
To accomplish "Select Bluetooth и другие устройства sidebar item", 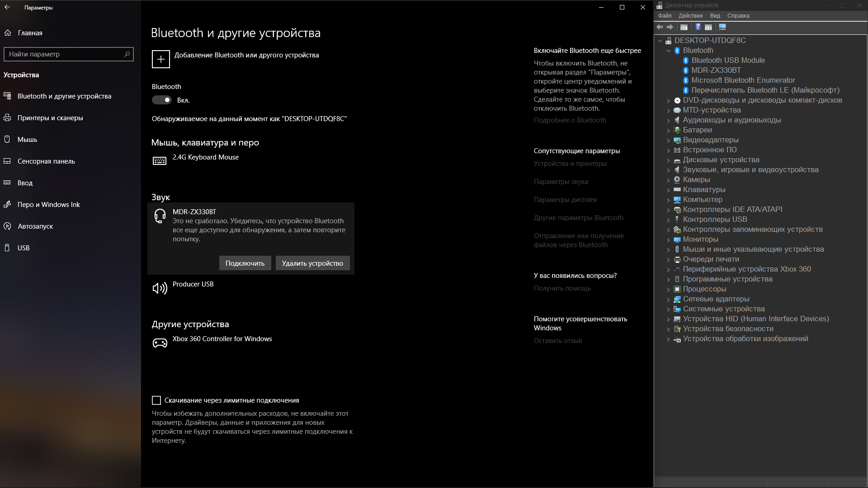I will tap(64, 95).
